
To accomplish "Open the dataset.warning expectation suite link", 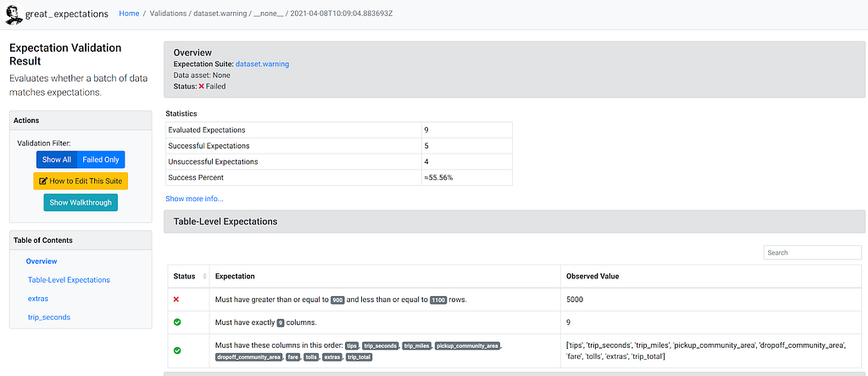I will (263, 64).
